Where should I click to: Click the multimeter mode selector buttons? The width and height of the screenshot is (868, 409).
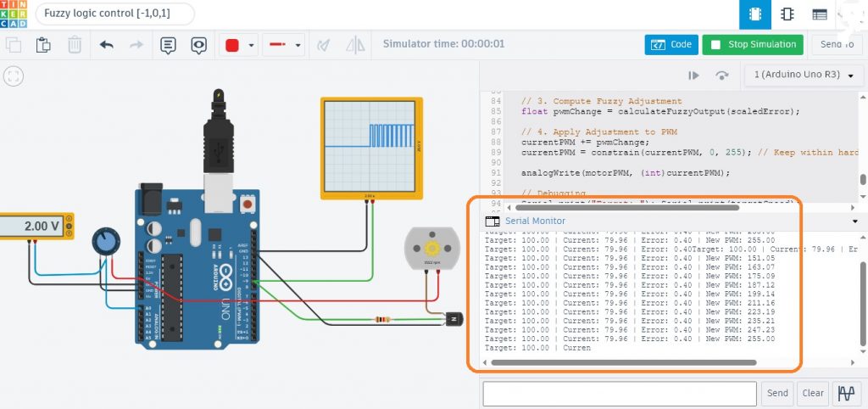click(69, 226)
